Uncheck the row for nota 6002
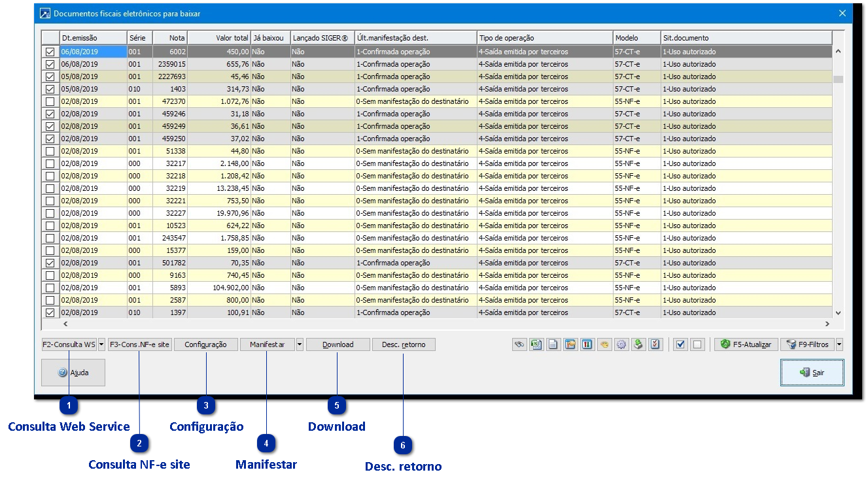This screenshot has width=868, height=485. coord(50,52)
